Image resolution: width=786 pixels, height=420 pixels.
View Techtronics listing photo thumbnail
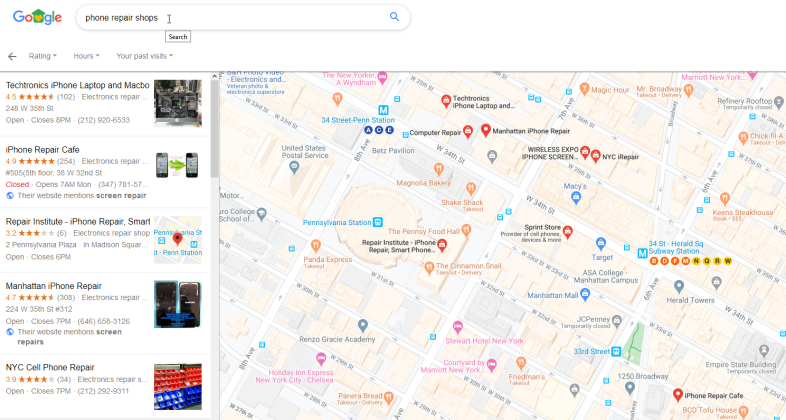(x=178, y=104)
